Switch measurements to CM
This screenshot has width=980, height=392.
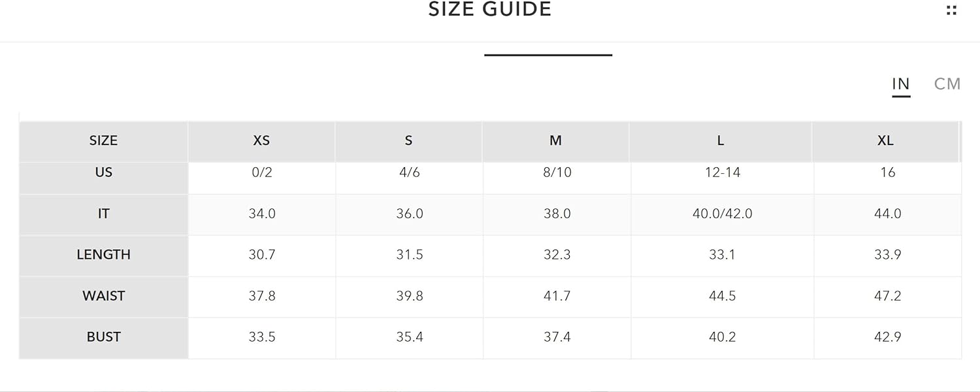[x=947, y=84]
